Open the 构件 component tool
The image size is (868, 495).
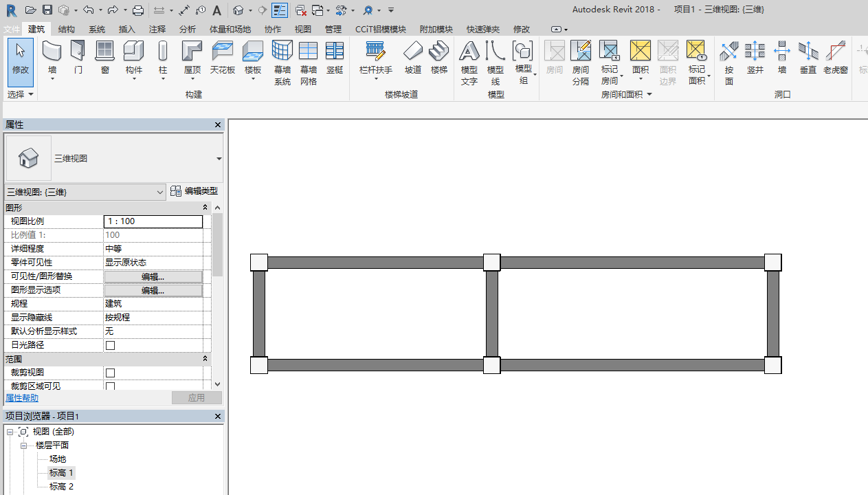coord(133,60)
